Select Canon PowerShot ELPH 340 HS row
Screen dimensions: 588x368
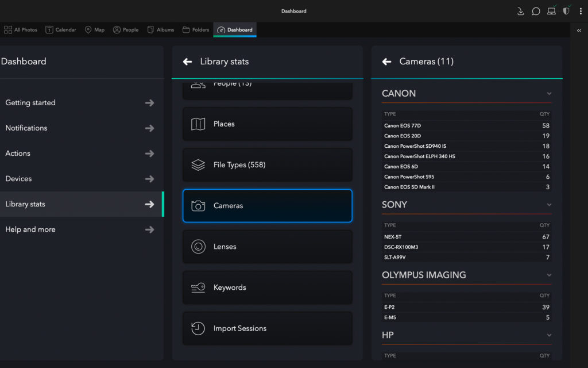click(x=466, y=156)
